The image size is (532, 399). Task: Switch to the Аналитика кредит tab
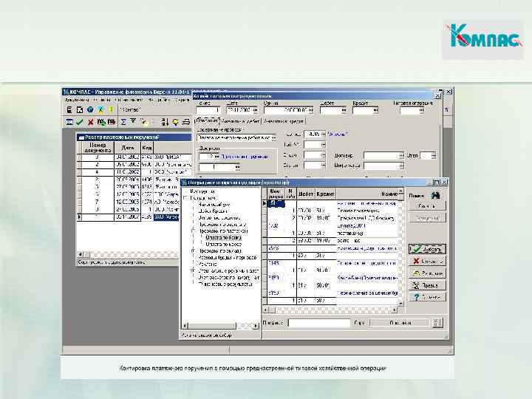[x=284, y=121]
